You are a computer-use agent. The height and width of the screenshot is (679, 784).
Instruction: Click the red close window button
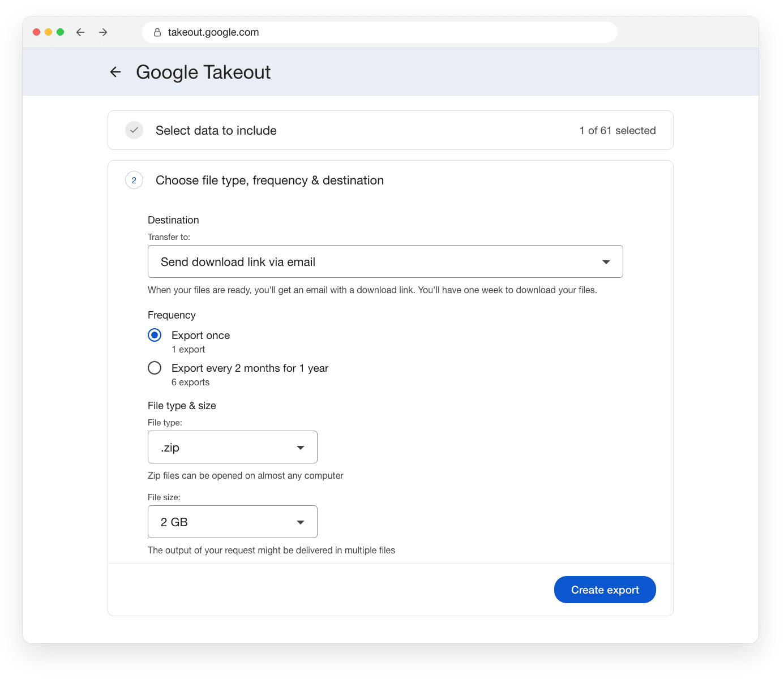point(36,32)
